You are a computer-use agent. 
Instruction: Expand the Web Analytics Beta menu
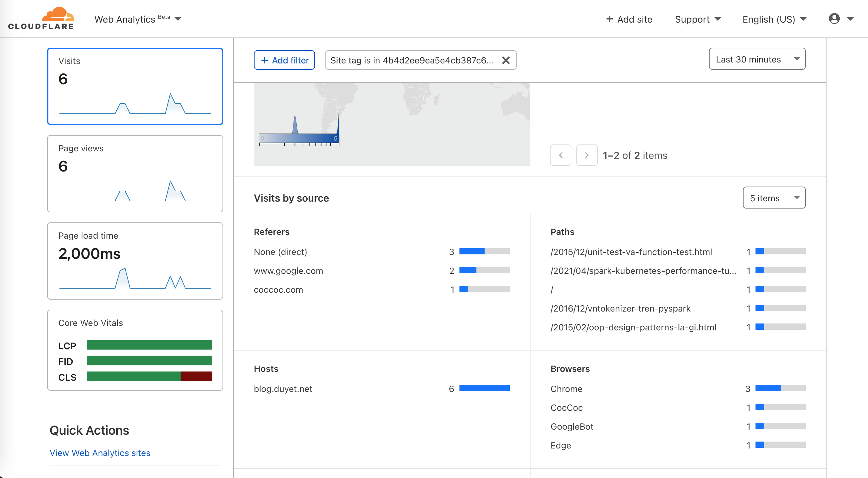137,19
